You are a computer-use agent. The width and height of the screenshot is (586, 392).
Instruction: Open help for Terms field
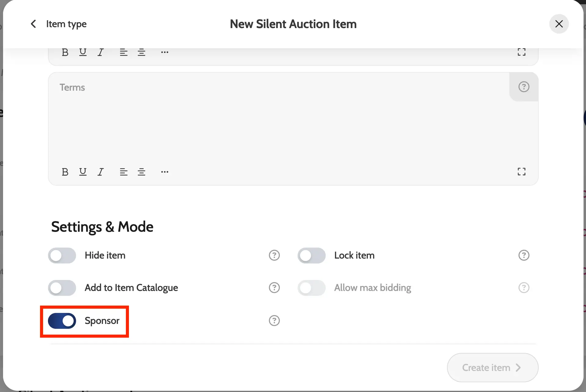tap(524, 87)
